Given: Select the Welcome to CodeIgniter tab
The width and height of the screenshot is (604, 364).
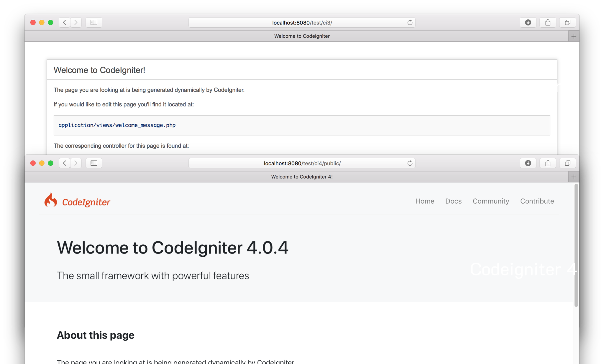Looking at the screenshot, I should tap(302, 36).
